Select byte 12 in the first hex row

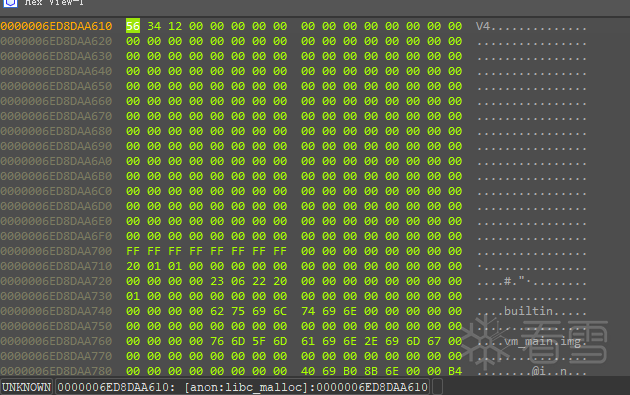click(175, 26)
